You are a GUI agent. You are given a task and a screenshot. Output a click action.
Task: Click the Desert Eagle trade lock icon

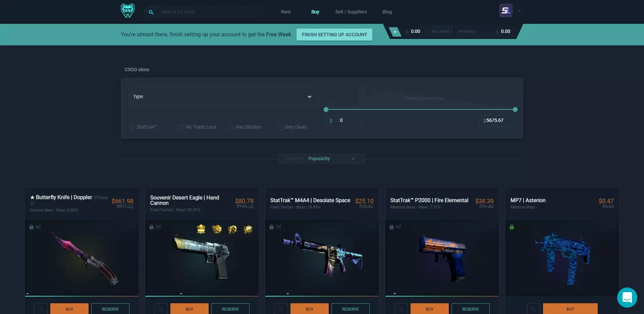coord(151,227)
